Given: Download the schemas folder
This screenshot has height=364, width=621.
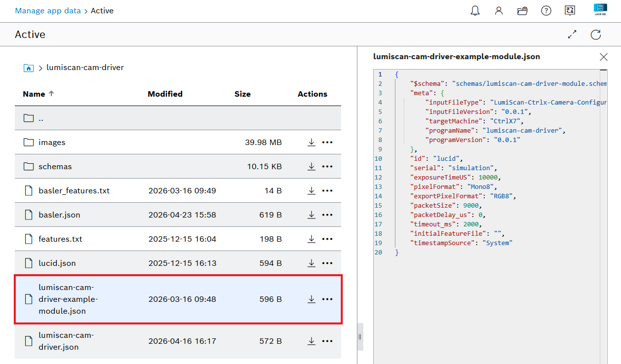Looking at the screenshot, I should (x=311, y=167).
